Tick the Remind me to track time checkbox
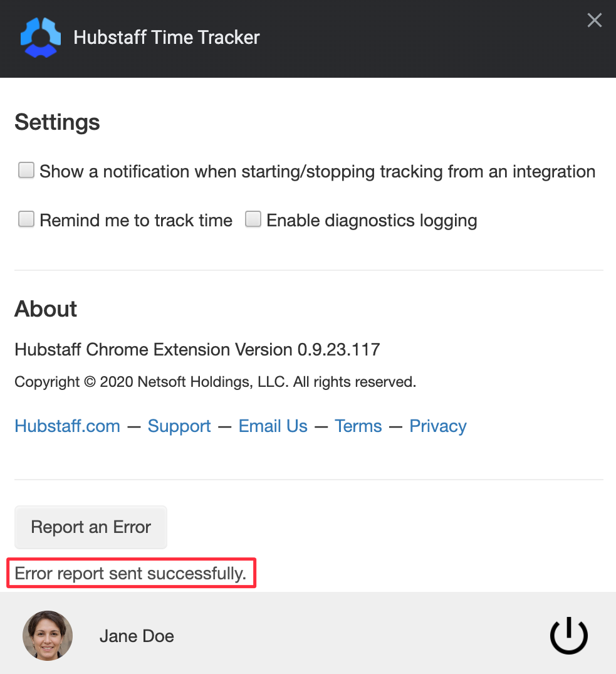Viewport: 616px width, 674px height. [x=26, y=219]
